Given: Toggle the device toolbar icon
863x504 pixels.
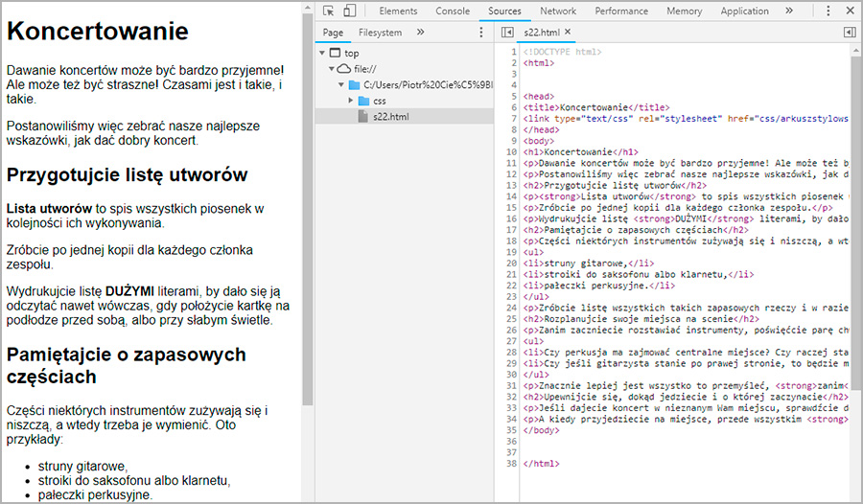Looking at the screenshot, I should point(349,11).
